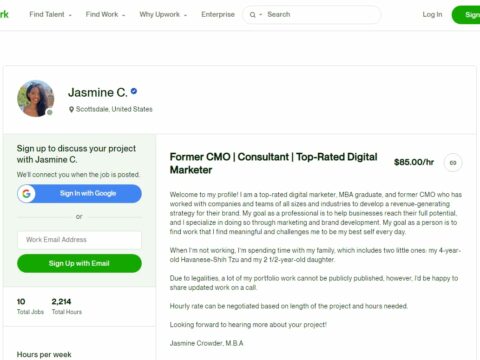
Task: Click into the Search input box
Action: [x=322, y=14]
